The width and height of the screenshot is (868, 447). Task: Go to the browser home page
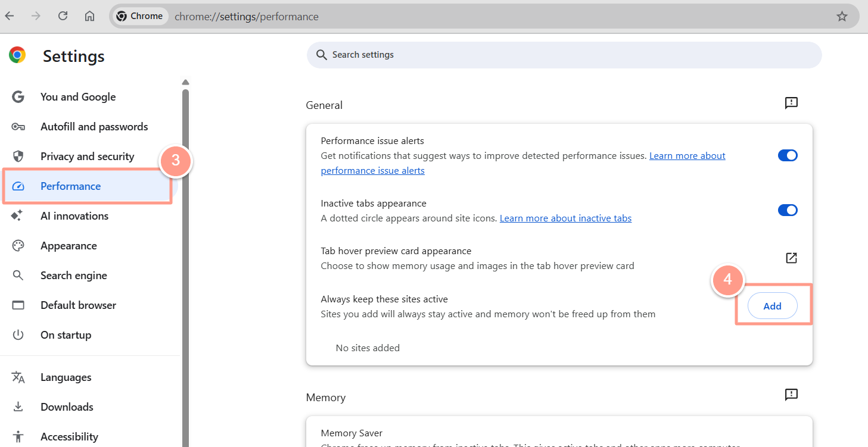click(x=89, y=16)
